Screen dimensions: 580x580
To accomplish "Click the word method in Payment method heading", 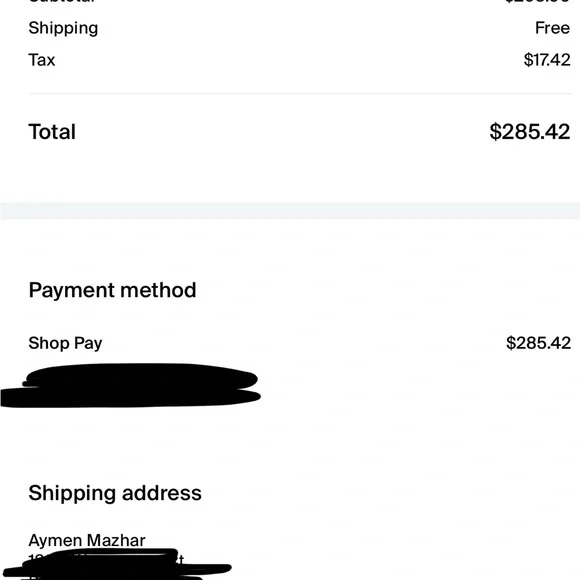I will (x=158, y=290).
